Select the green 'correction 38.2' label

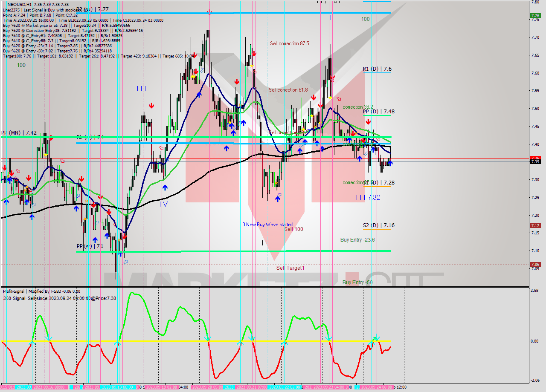358,107
